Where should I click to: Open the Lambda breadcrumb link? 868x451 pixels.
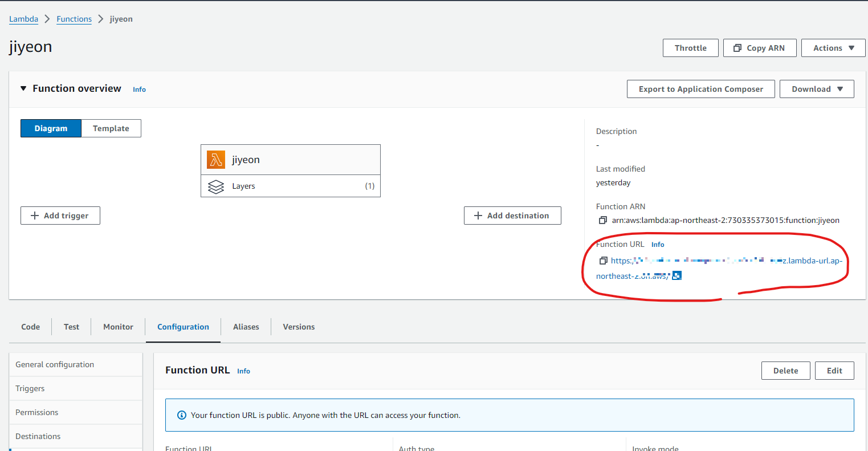point(23,19)
